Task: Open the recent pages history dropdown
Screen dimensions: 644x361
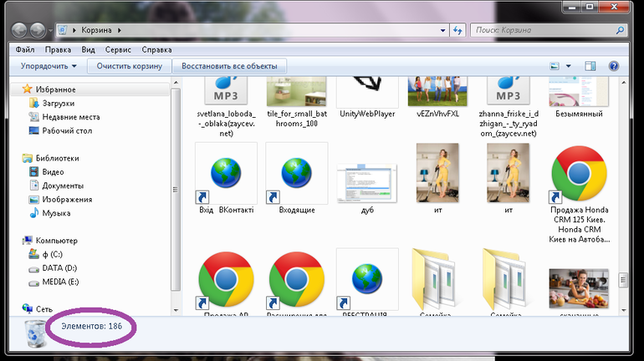Action: [50, 30]
